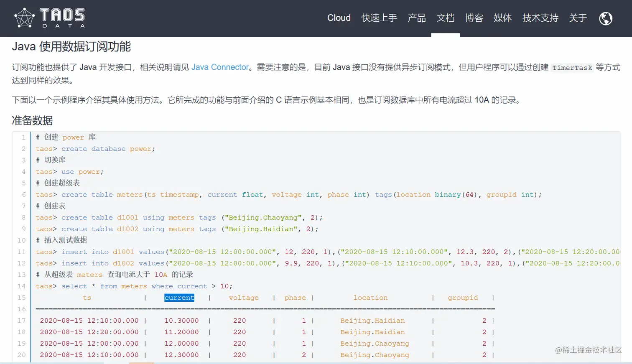Click the create table meters code line
The height and width of the screenshot is (364, 632).
pos(288,195)
